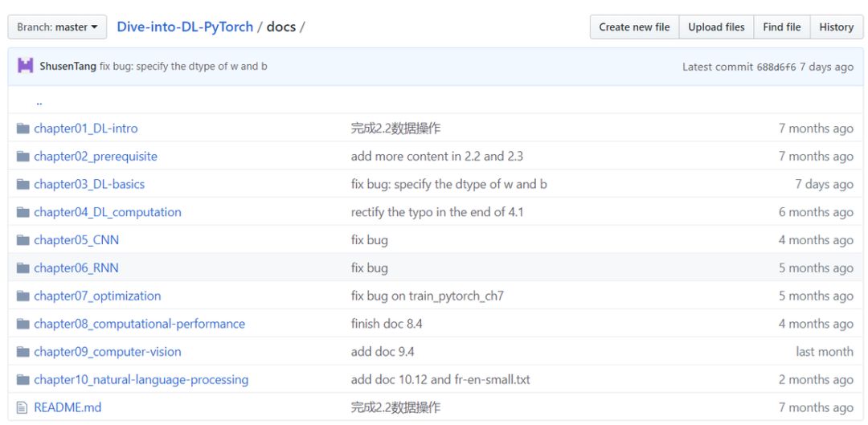Open the chapter06_RNN folder
Image resolution: width=868 pixels, height=425 pixels.
pos(76,268)
